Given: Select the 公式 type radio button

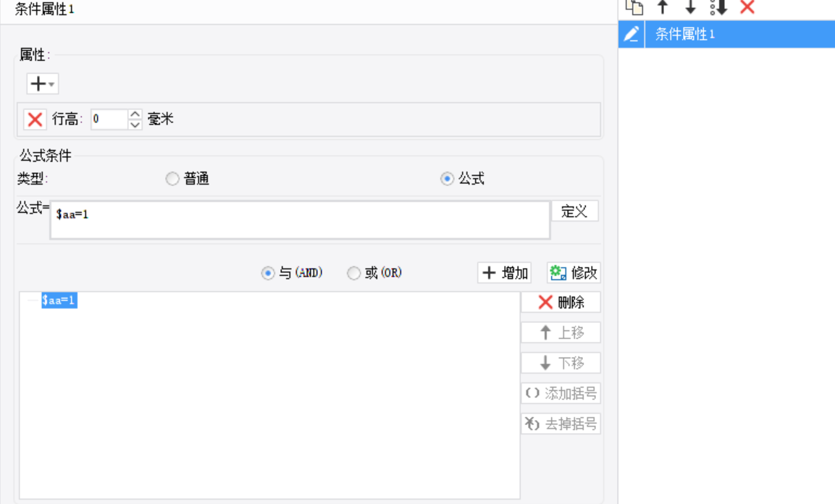Looking at the screenshot, I should [447, 179].
